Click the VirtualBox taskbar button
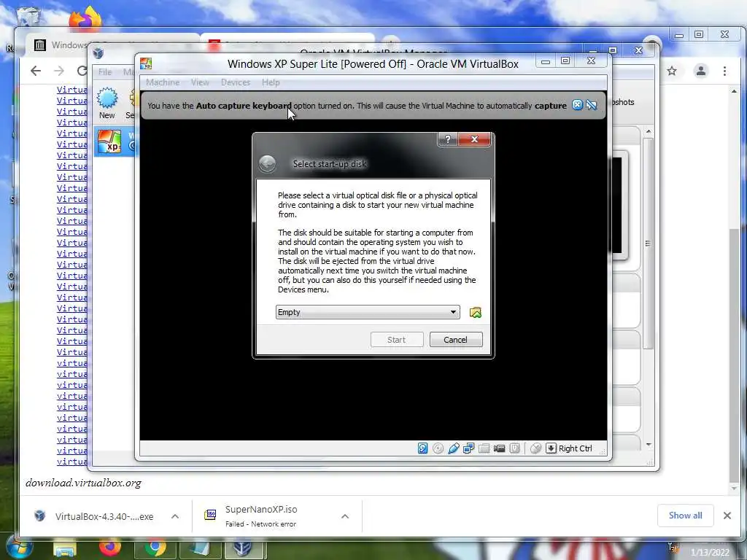The width and height of the screenshot is (747, 560). [244, 549]
